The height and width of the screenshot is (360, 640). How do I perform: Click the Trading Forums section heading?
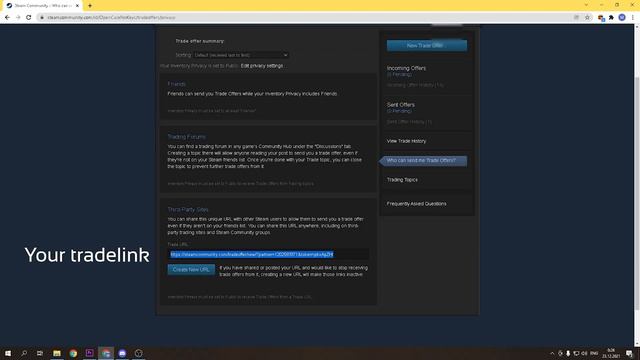(187, 137)
